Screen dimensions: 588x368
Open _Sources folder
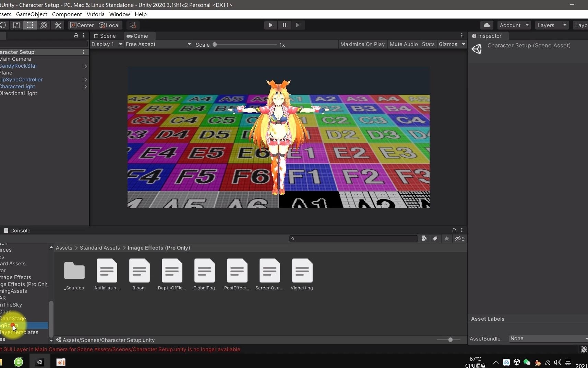click(x=74, y=274)
